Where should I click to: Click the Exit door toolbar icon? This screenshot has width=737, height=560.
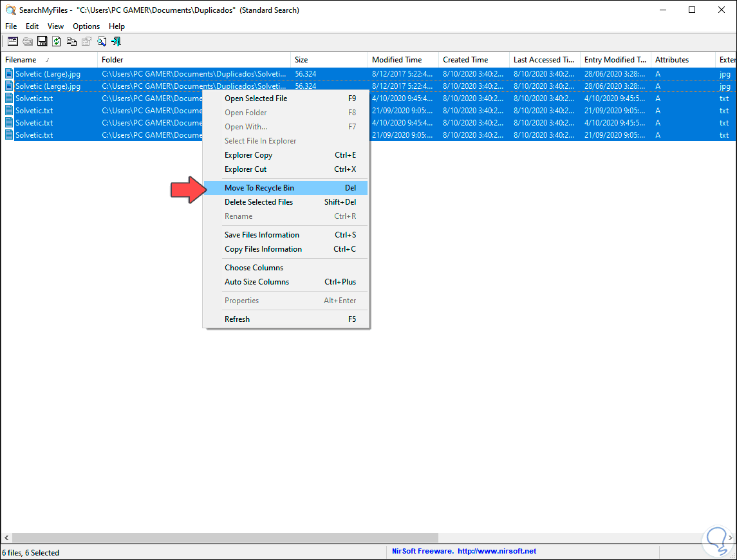point(116,41)
